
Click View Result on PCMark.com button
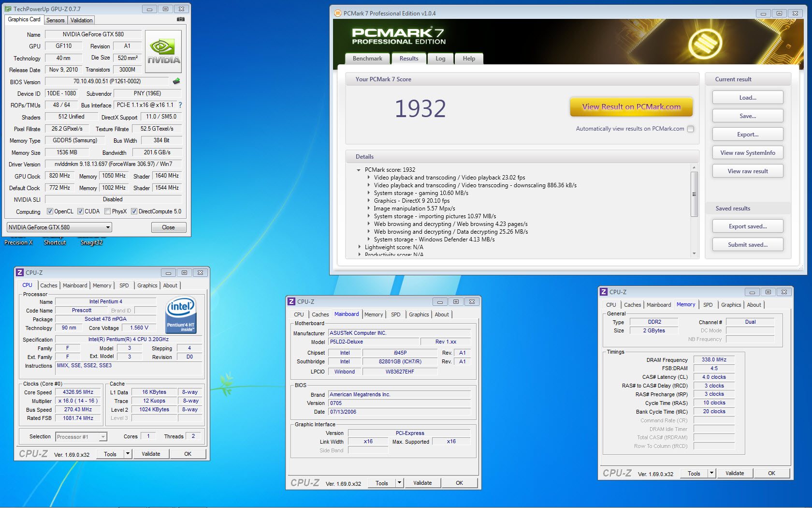pyautogui.click(x=631, y=107)
